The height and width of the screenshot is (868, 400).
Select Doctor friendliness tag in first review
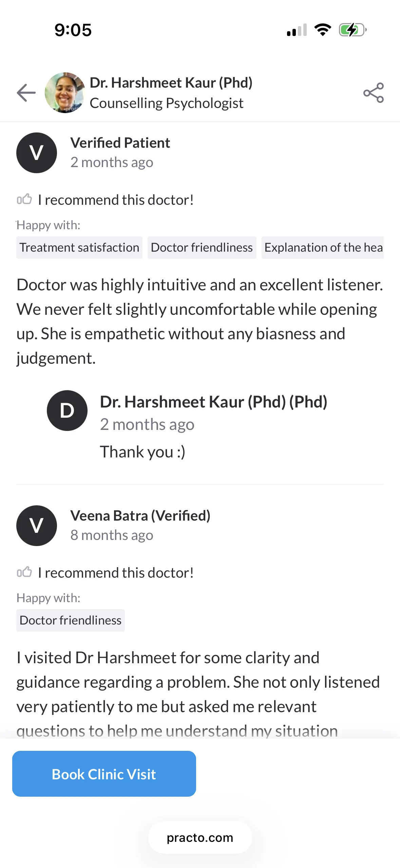click(202, 248)
